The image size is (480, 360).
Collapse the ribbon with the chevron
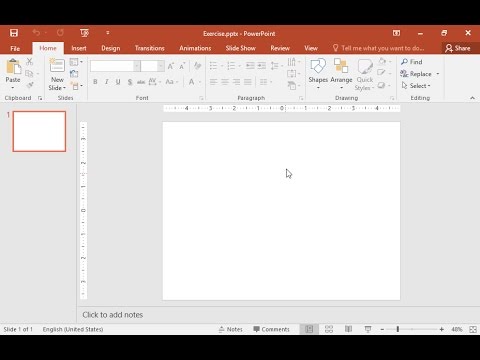coord(472,98)
